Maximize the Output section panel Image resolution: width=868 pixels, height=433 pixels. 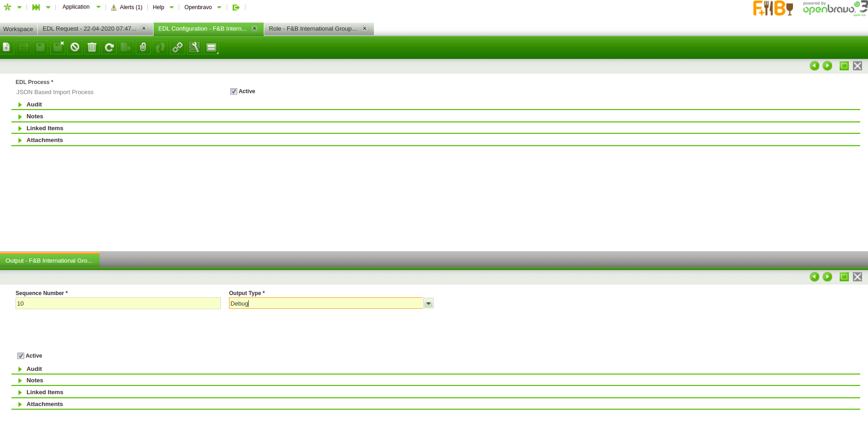844,277
